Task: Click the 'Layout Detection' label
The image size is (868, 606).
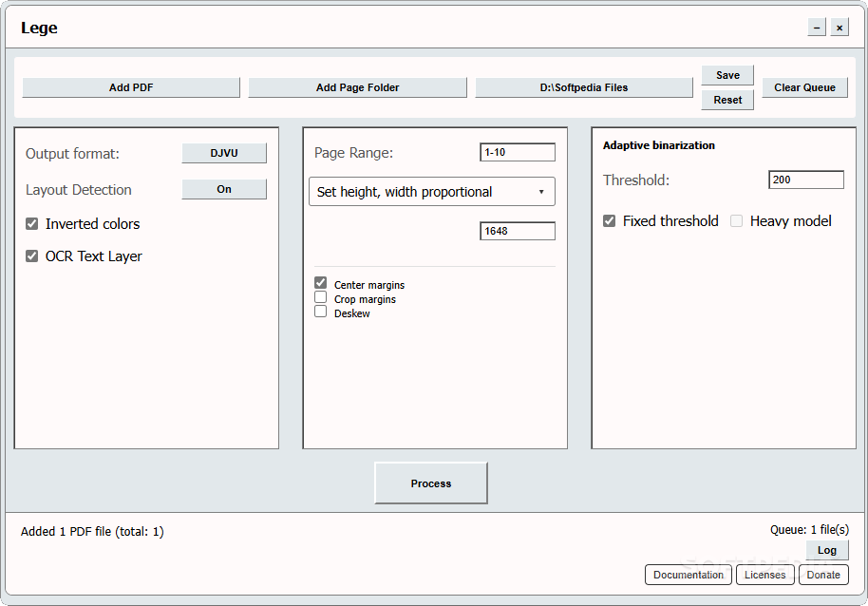Action: pyautogui.click(x=79, y=190)
